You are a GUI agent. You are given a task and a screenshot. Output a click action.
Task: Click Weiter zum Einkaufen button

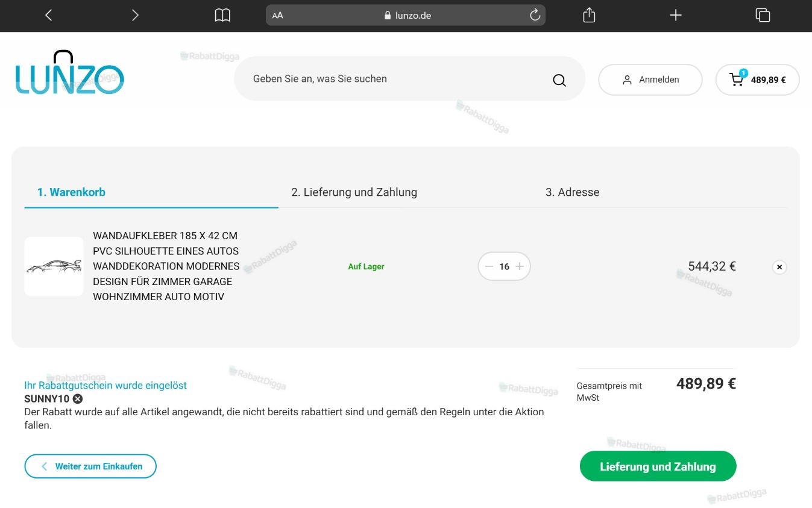point(90,466)
